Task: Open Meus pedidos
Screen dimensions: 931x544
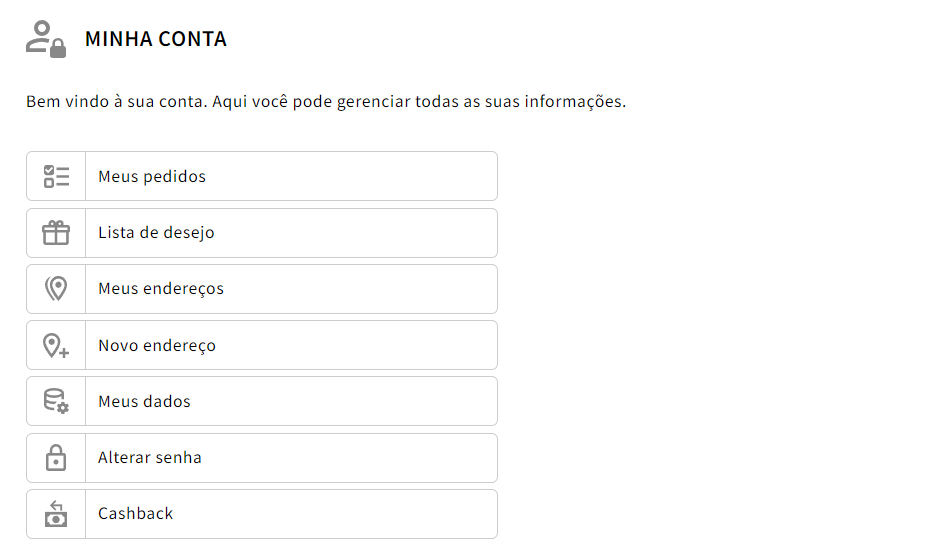Action: [x=262, y=176]
